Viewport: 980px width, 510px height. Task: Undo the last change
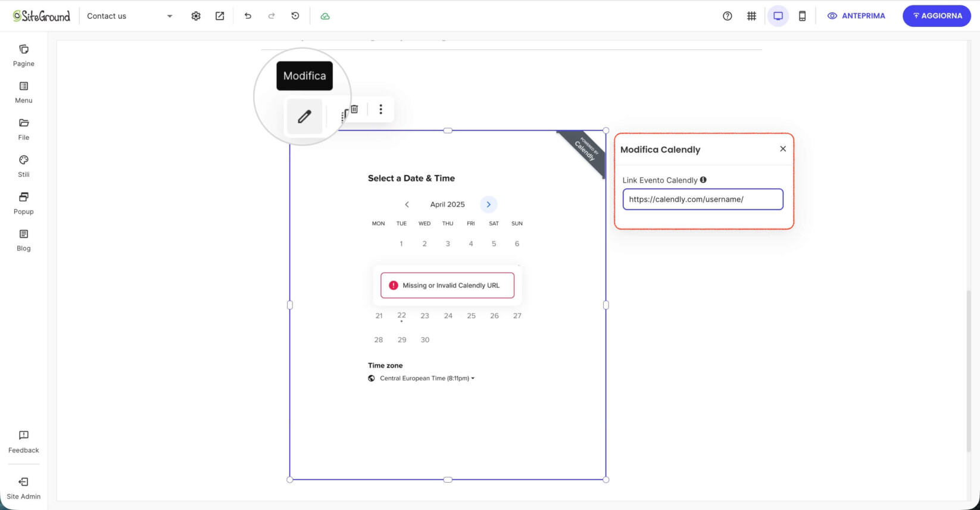pos(248,16)
